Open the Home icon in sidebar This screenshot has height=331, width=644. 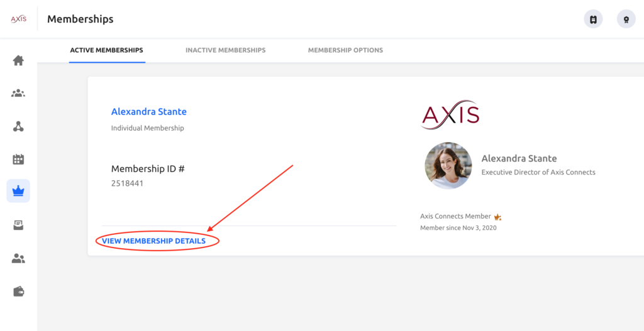click(18, 61)
